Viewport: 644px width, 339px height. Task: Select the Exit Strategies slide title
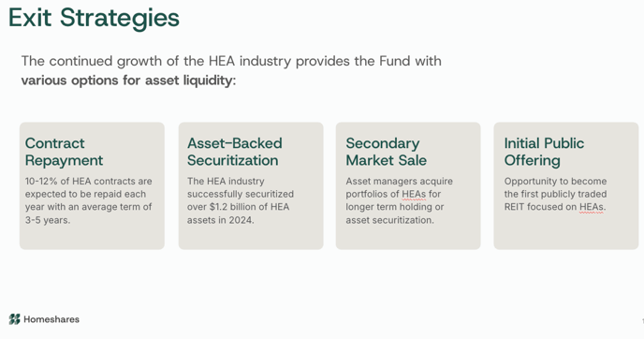94,18
